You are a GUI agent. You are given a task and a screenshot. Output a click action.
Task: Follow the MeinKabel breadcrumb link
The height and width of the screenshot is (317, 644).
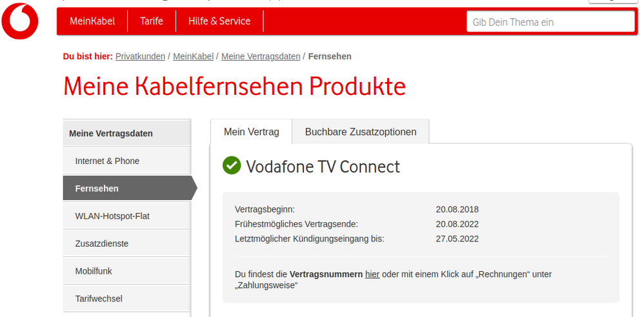193,56
